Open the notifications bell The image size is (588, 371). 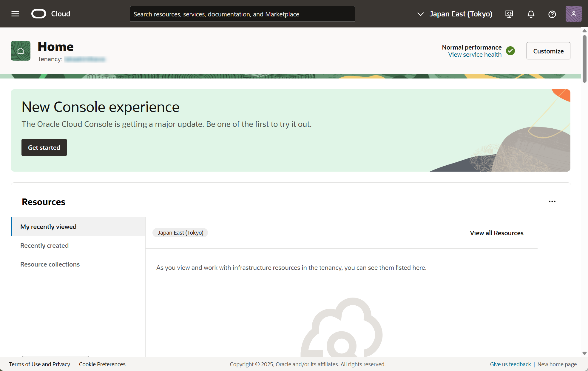(531, 14)
